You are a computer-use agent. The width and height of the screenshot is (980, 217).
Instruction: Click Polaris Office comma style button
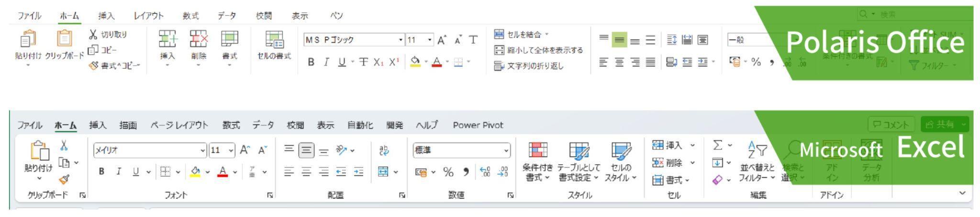coord(772,62)
